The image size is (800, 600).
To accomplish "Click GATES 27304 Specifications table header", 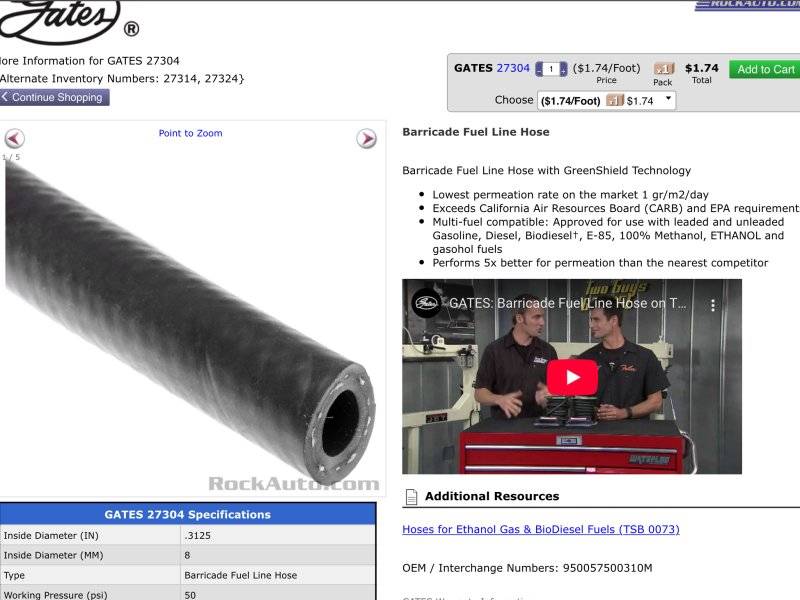I will coord(187,515).
